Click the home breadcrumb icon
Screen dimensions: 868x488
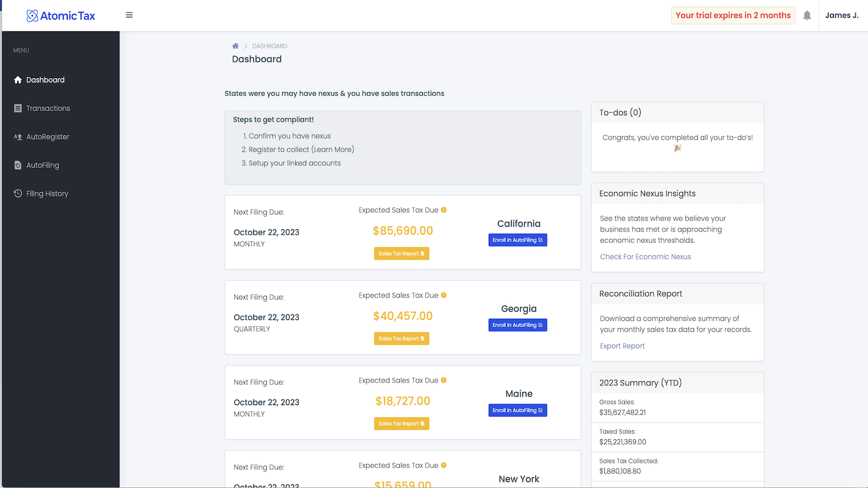(235, 46)
